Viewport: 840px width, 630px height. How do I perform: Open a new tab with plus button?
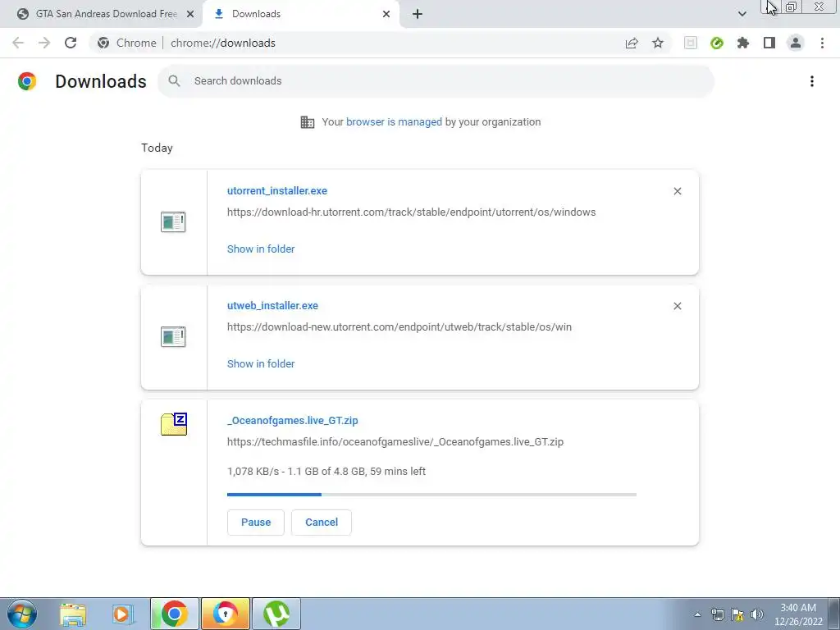pos(418,14)
